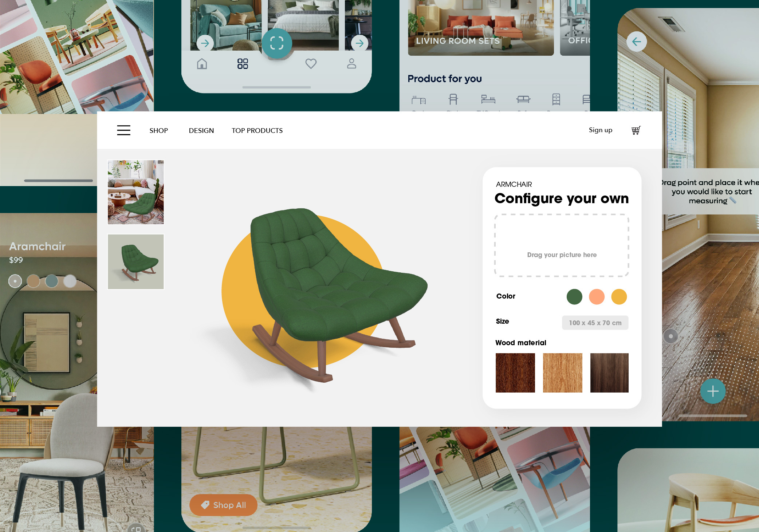Click the TOP PRODUCTS tab
Viewport: 759px width, 532px height.
click(x=257, y=130)
